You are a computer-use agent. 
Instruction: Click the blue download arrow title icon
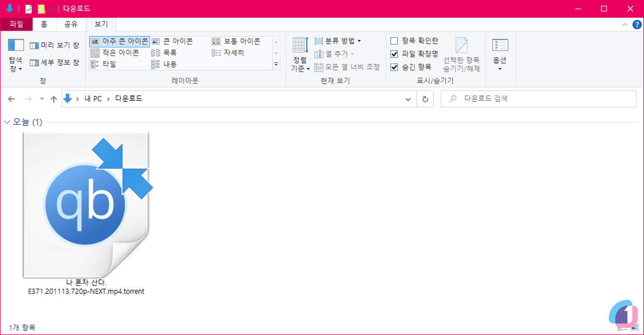point(10,8)
